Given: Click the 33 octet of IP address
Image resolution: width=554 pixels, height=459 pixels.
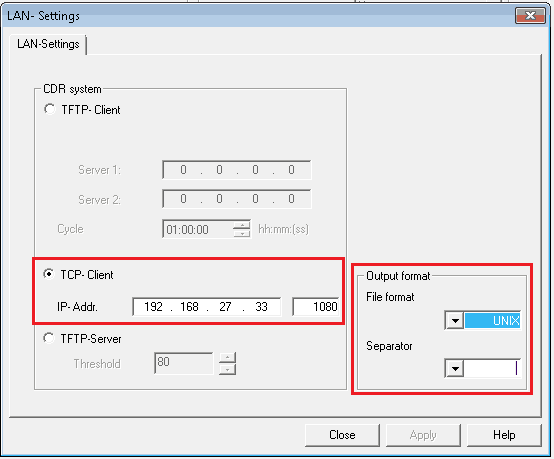Looking at the screenshot, I should tap(261, 306).
